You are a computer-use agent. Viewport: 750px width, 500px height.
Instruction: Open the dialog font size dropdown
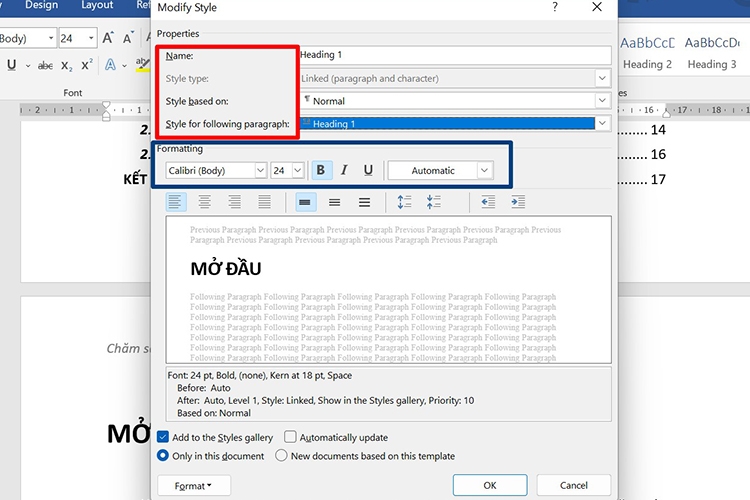point(298,170)
